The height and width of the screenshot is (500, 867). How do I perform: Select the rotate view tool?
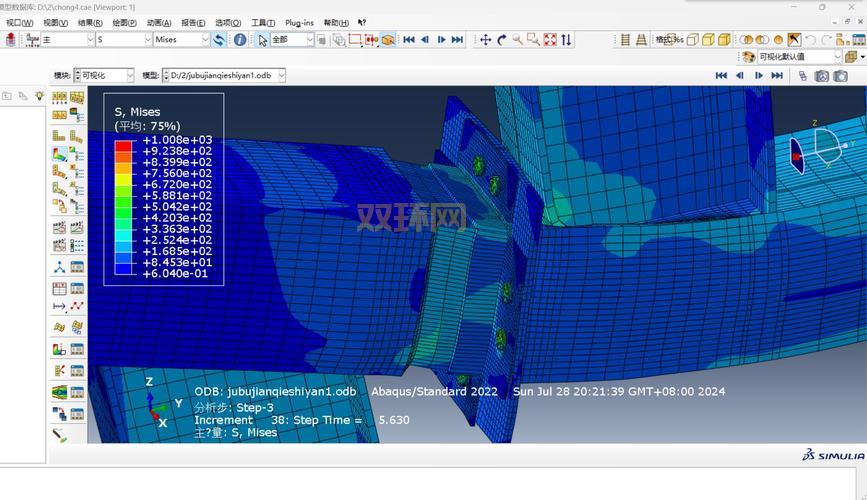502,40
